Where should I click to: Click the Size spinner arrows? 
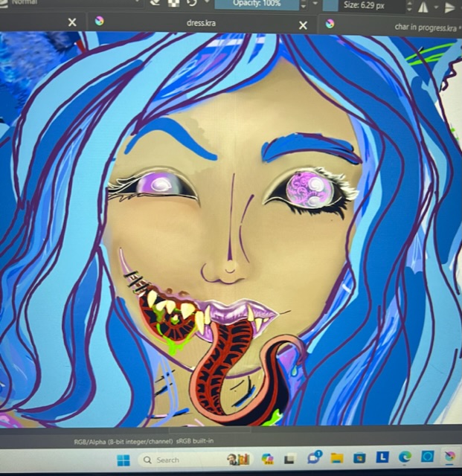[x=408, y=5]
